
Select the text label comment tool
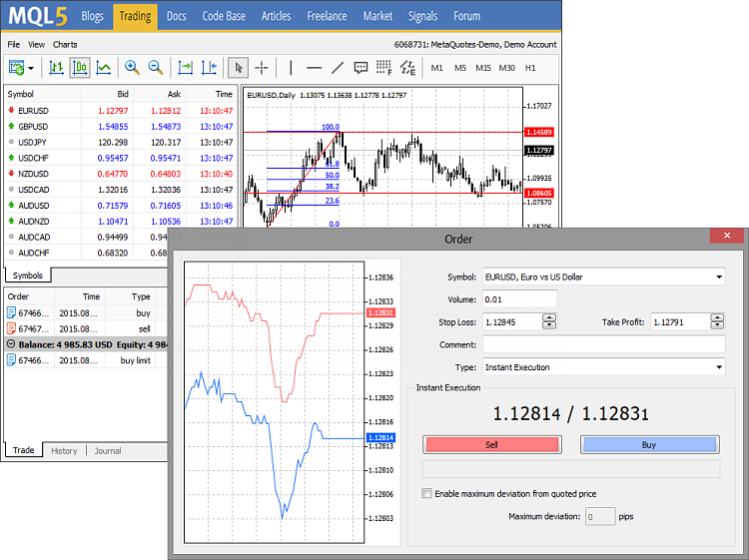[361, 68]
